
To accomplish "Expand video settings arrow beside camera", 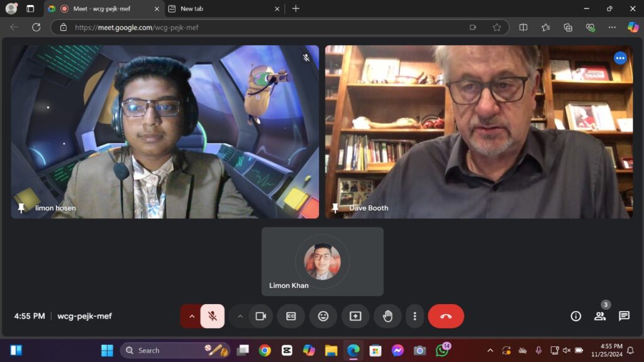I will click(240, 316).
